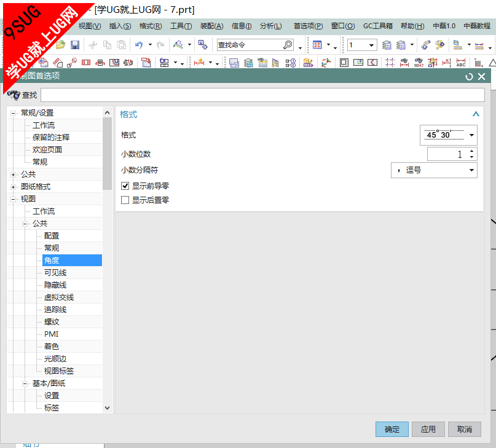Viewport: 496px width, 448px height.
Task: Open the 插入(S) menu
Action: tap(120, 26)
